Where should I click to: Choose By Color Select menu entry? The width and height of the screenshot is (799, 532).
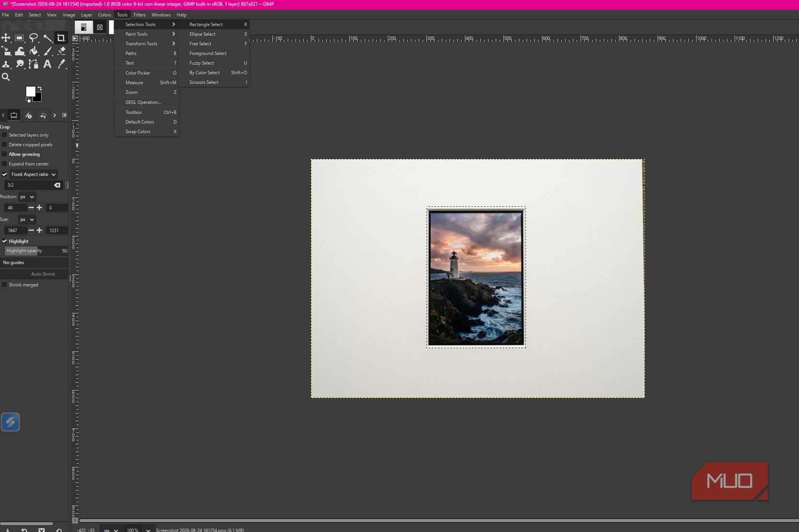pos(214,73)
